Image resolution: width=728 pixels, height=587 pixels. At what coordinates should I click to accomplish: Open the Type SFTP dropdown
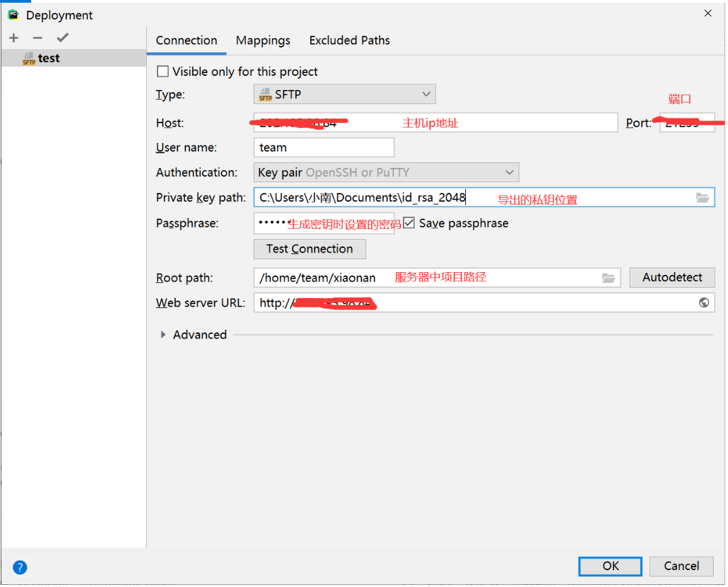(x=345, y=94)
